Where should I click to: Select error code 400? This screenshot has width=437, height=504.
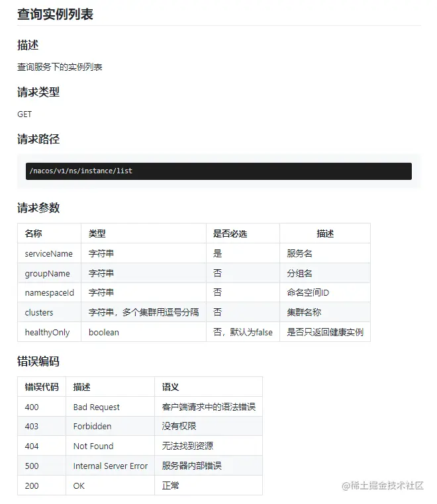click(x=32, y=407)
